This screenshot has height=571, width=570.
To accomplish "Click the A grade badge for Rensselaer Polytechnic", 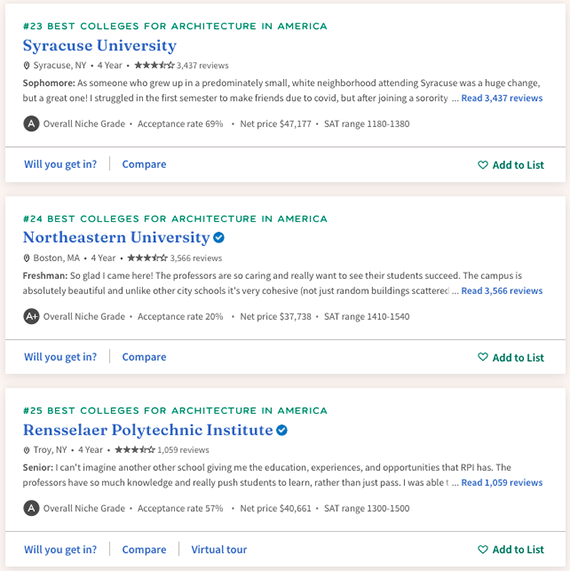I will point(31,508).
